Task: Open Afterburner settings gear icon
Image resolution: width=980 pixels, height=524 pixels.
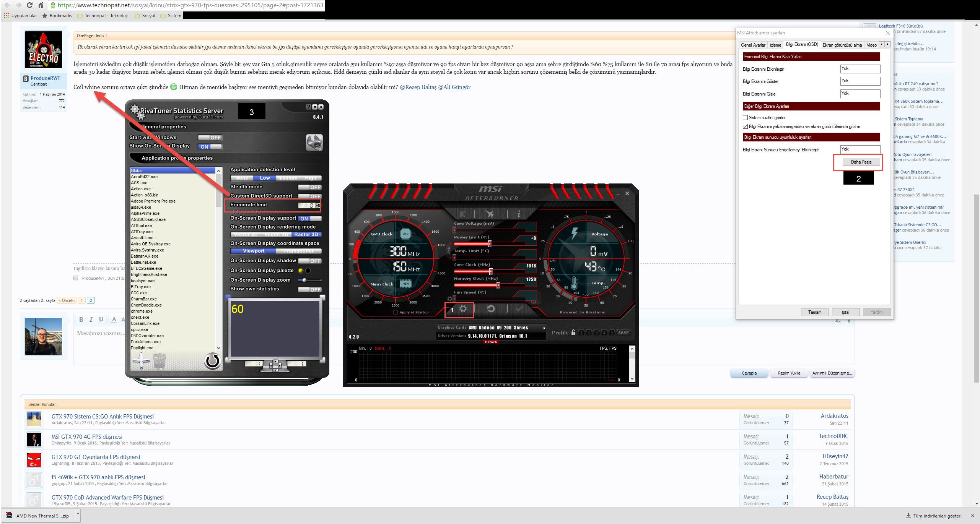Action: coord(463,309)
